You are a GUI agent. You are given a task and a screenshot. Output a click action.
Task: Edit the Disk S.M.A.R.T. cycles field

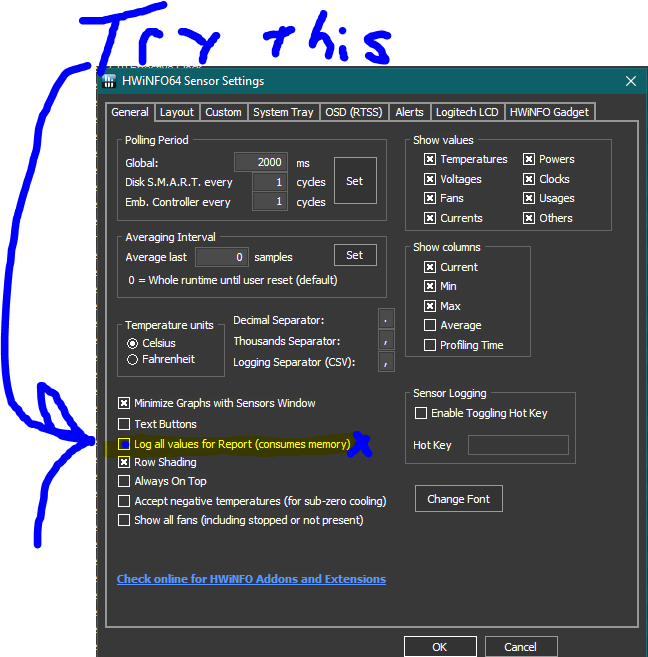click(x=270, y=182)
